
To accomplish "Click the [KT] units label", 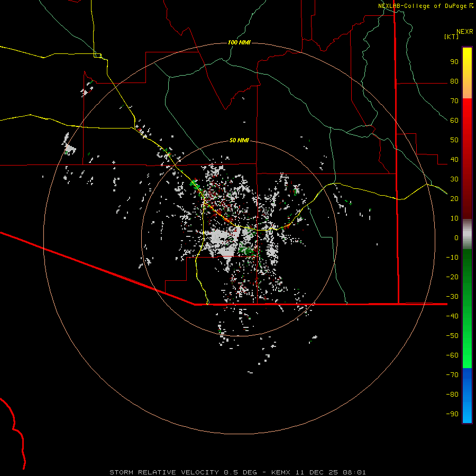I will pyautogui.click(x=452, y=36).
